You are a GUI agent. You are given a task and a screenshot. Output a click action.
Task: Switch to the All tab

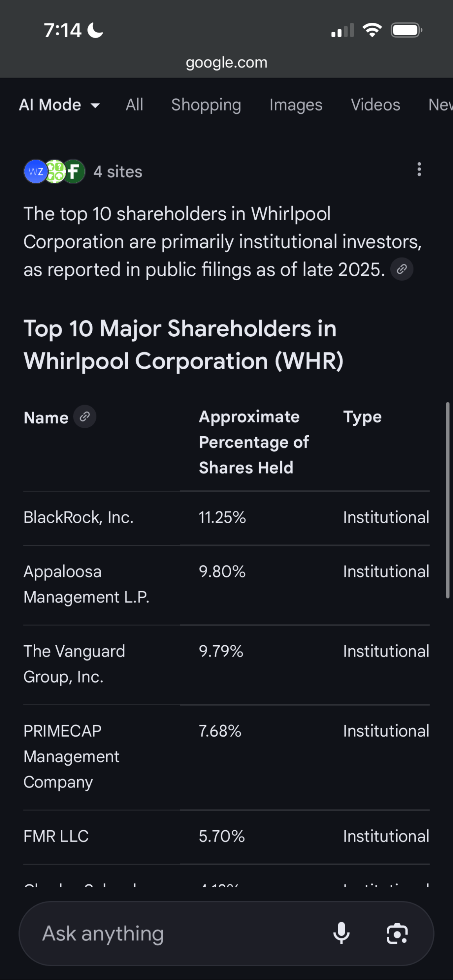(x=134, y=105)
